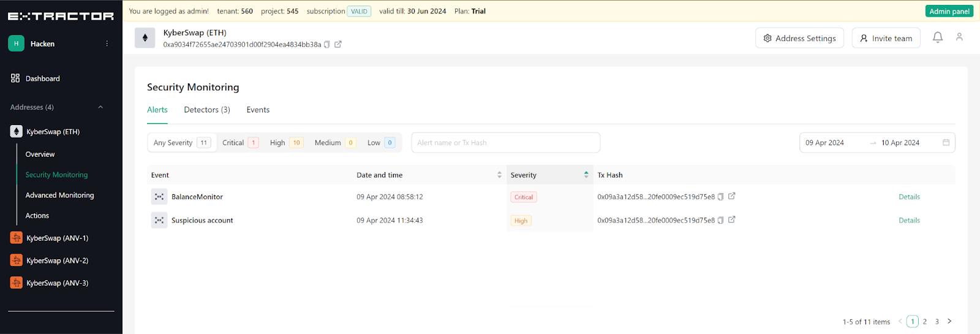This screenshot has height=334, width=980.
Task: Focus the Alert name or Tx Hash search
Action: point(506,143)
